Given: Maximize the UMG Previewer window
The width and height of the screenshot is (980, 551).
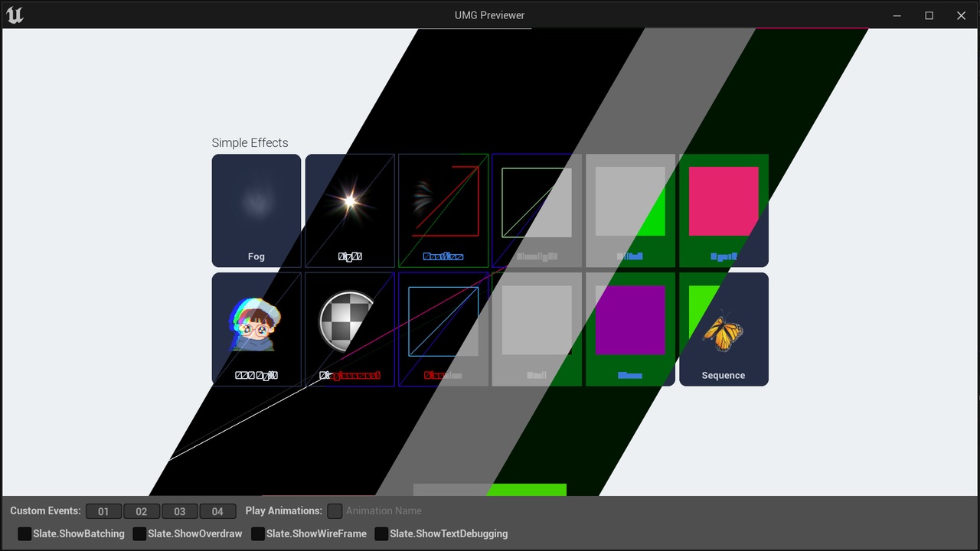Looking at the screenshot, I should pos(929,15).
